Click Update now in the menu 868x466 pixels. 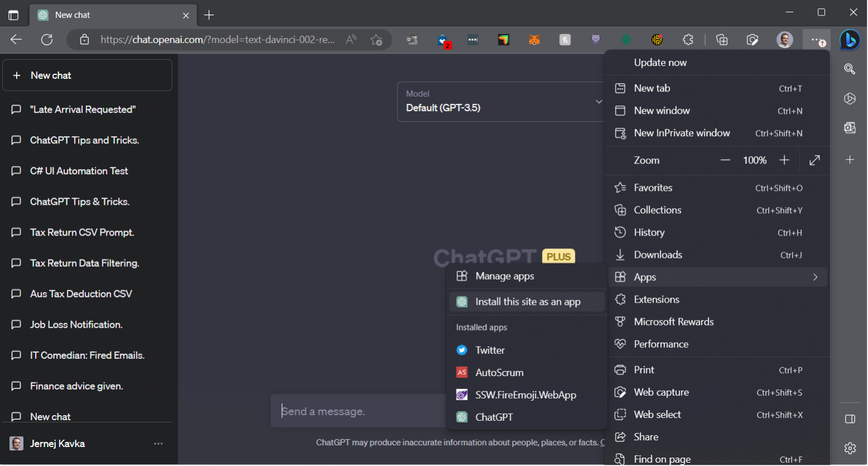[x=660, y=63]
